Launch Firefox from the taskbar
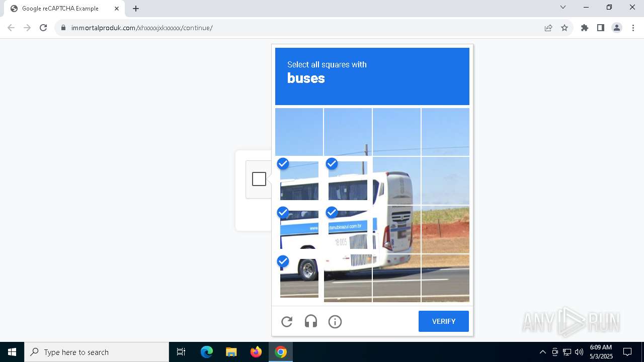Screen dimensions: 644x362 (256, 352)
